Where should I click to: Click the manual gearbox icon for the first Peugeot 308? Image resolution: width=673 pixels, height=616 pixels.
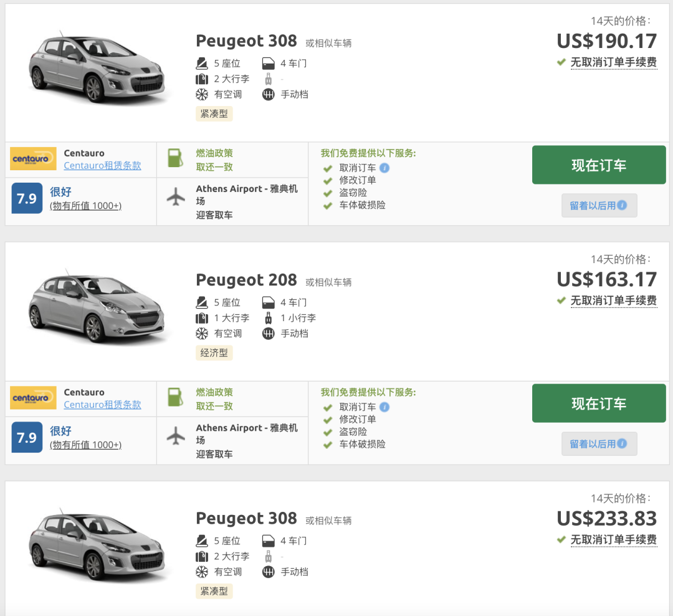tap(269, 95)
